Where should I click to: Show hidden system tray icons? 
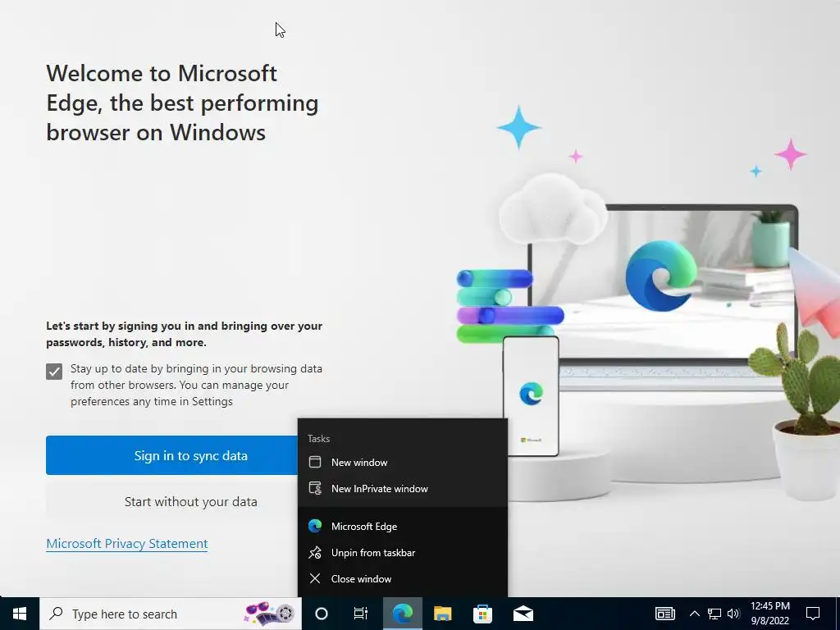(694, 614)
